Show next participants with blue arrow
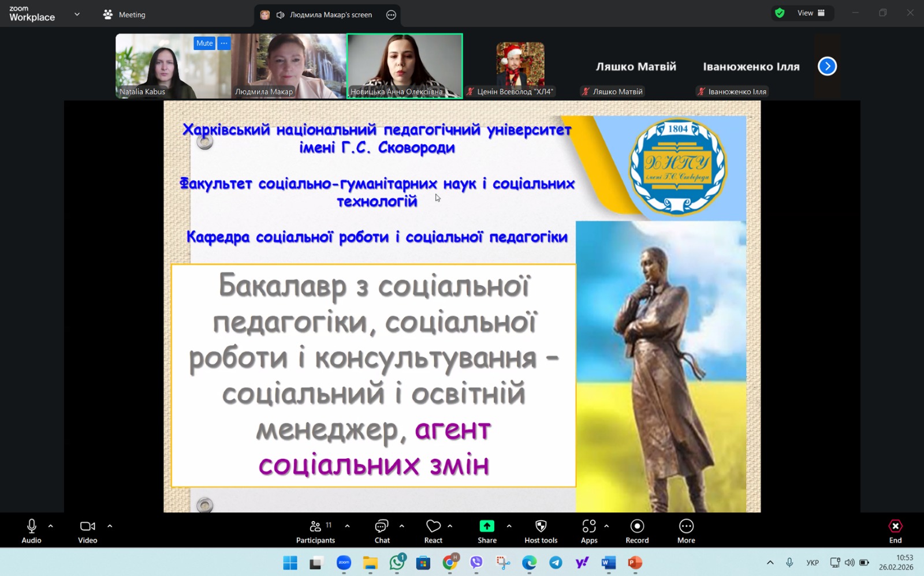The image size is (924, 576). pos(827,66)
